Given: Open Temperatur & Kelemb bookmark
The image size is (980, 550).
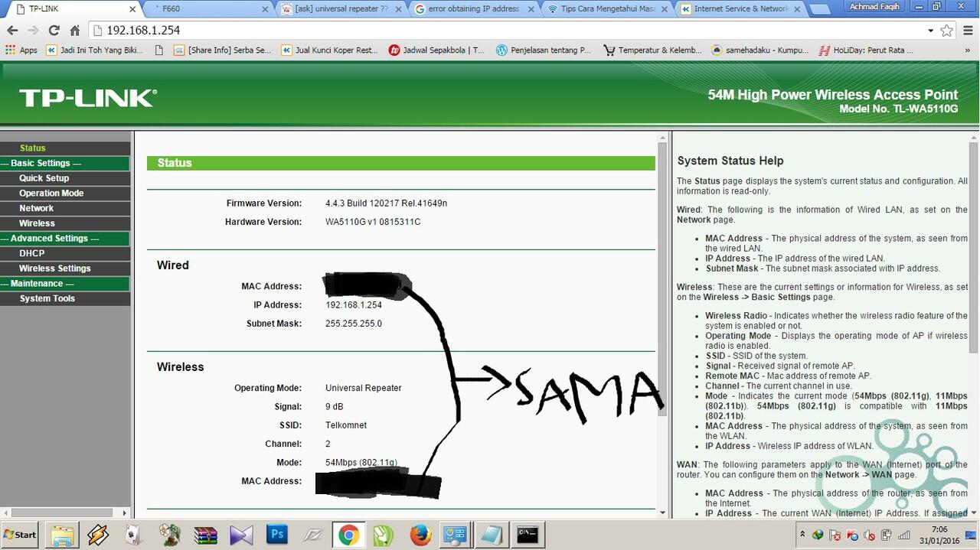Looking at the screenshot, I should (652, 50).
